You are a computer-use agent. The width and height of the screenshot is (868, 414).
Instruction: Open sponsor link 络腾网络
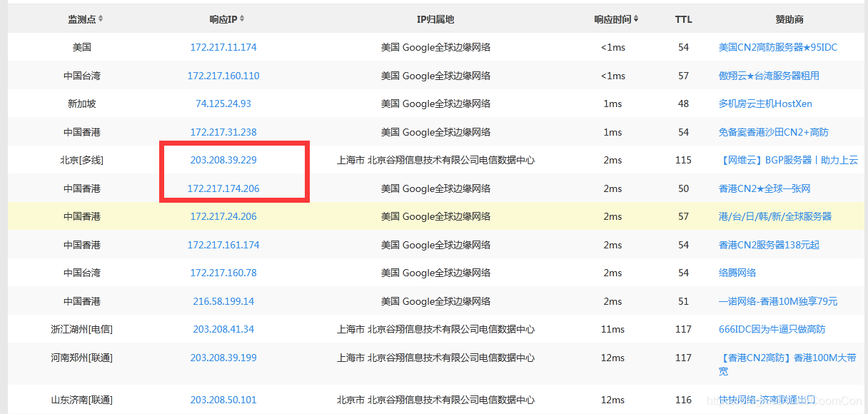coord(737,273)
